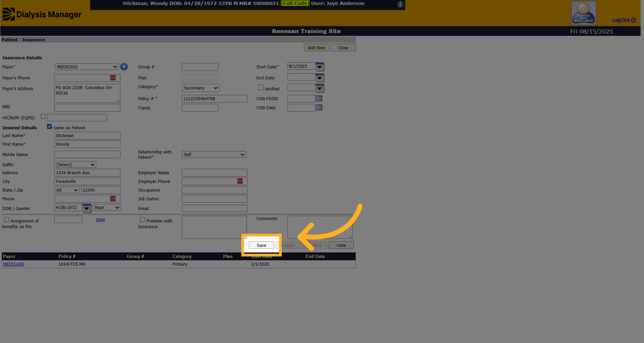The width and height of the screenshot is (644, 343).
Task: Open the Verified date calendar picker
Action: (x=320, y=88)
